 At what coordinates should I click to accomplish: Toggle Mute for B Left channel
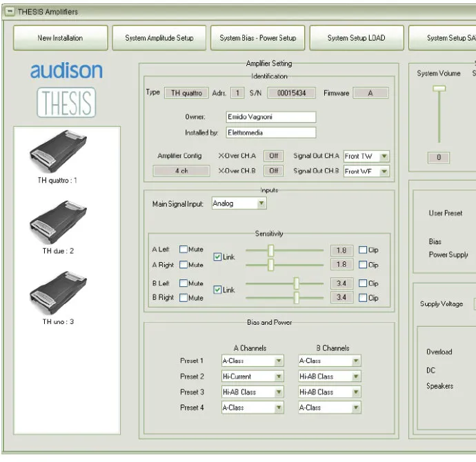(x=184, y=283)
